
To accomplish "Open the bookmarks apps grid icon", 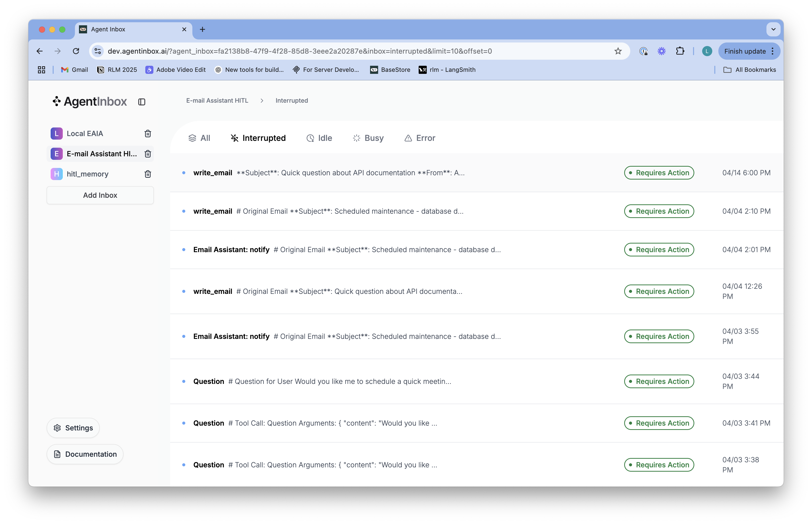I will coord(41,70).
